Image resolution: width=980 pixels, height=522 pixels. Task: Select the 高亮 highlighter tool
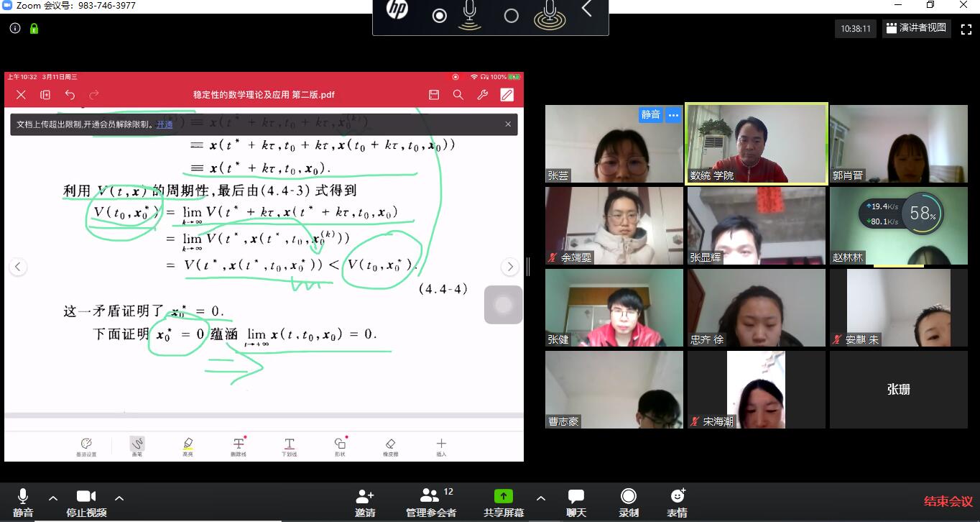[188, 446]
